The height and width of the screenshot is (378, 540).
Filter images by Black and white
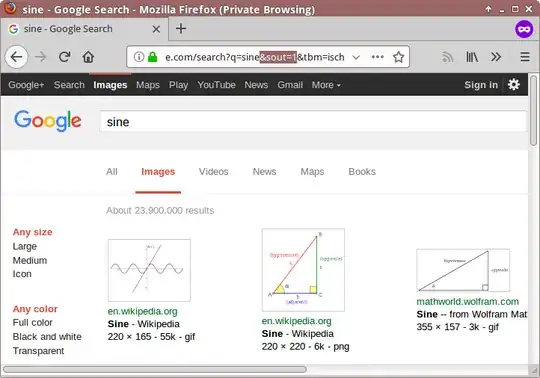tap(47, 336)
